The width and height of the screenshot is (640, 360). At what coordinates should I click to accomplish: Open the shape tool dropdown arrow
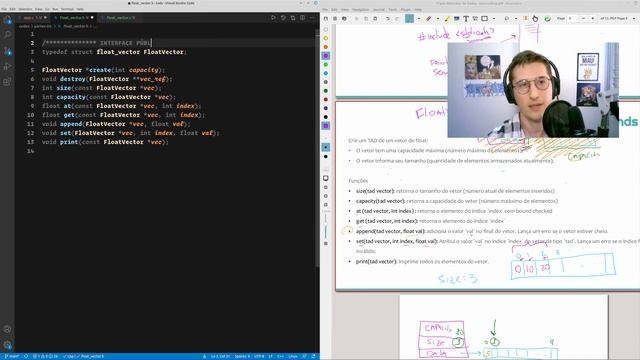[494, 18]
